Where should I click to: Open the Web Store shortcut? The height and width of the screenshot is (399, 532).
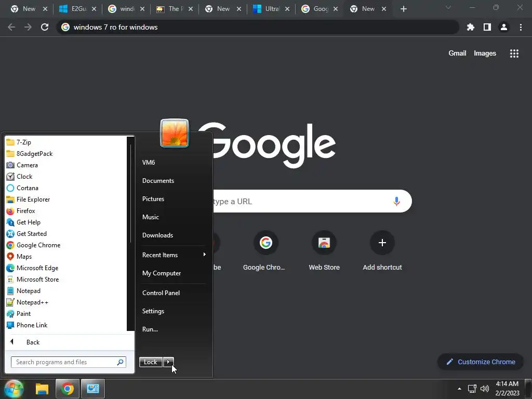click(x=324, y=251)
